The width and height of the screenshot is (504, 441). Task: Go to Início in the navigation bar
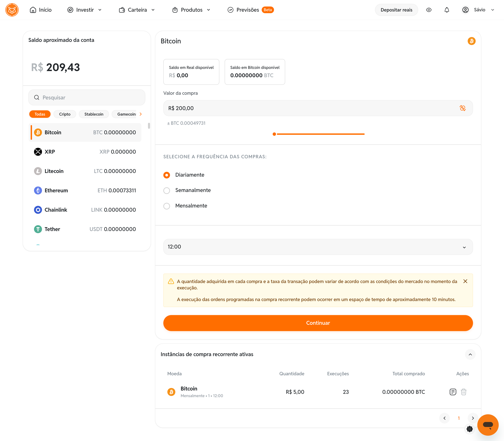tap(40, 10)
